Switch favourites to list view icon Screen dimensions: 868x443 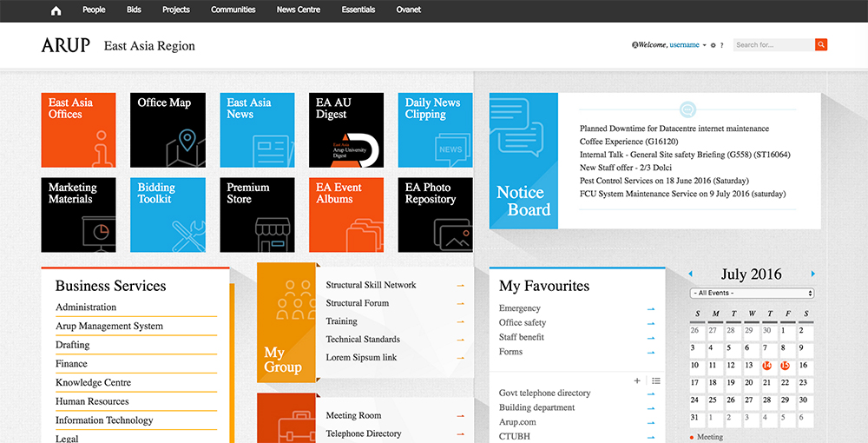(655, 380)
